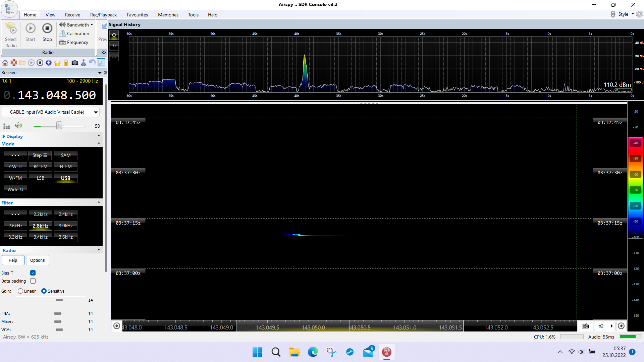Image resolution: width=644 pixels, height=362 pixels.
Task: Select USB demodulation mode
Action: (x=66, y=178)
